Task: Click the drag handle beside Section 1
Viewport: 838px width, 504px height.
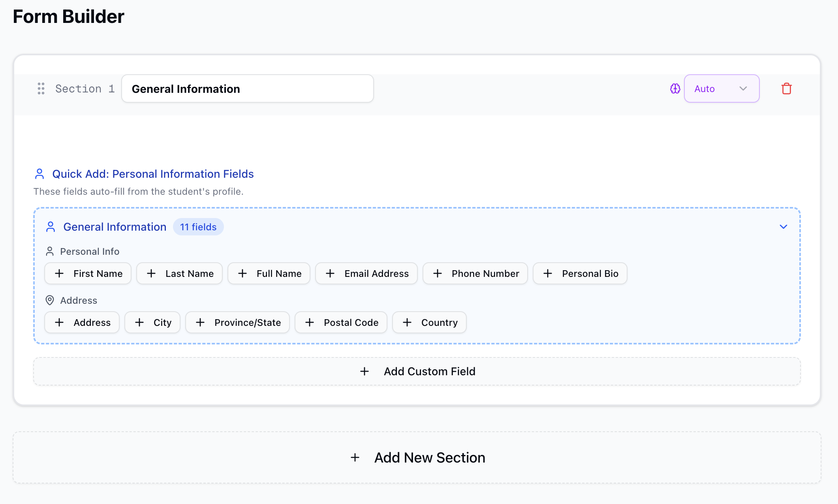Action: click(x=41, y=88)
